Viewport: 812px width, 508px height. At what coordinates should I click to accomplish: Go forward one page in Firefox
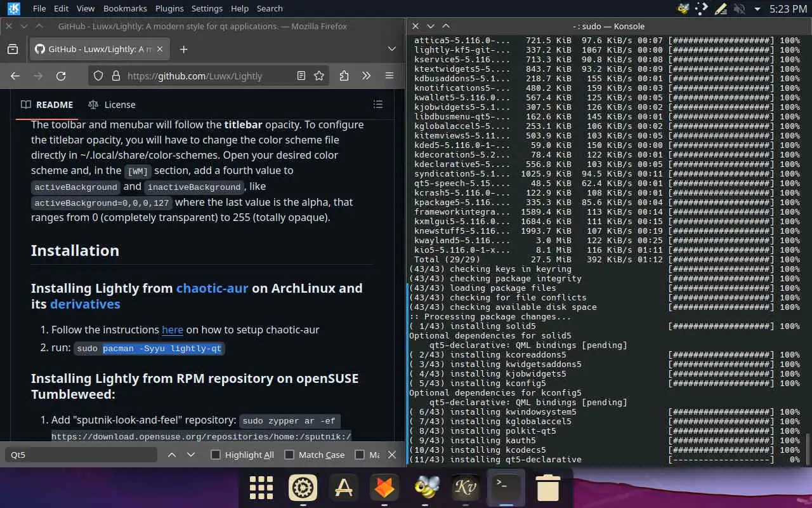[x=38, y=76]
